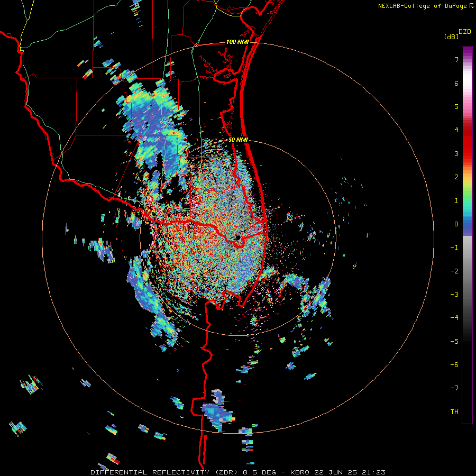Screen dimensions: 476x476
Task: Click the black radar site dot at center
Action: point(238,237)
